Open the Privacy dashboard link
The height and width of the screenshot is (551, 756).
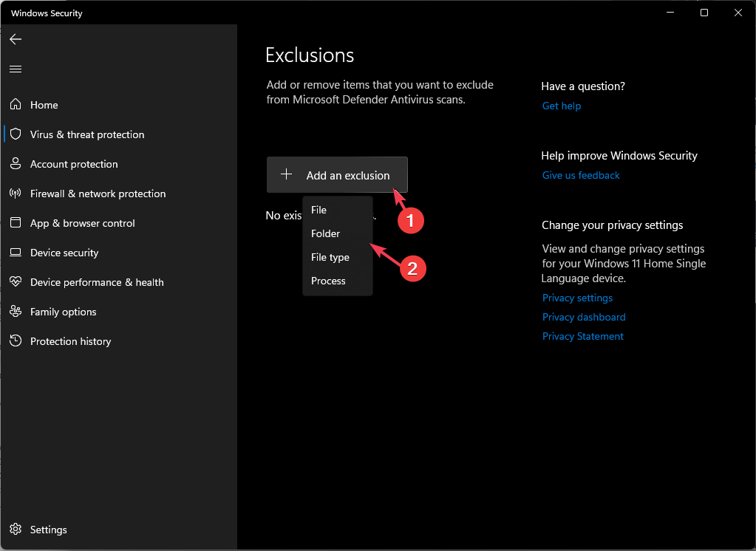point(584,318)
